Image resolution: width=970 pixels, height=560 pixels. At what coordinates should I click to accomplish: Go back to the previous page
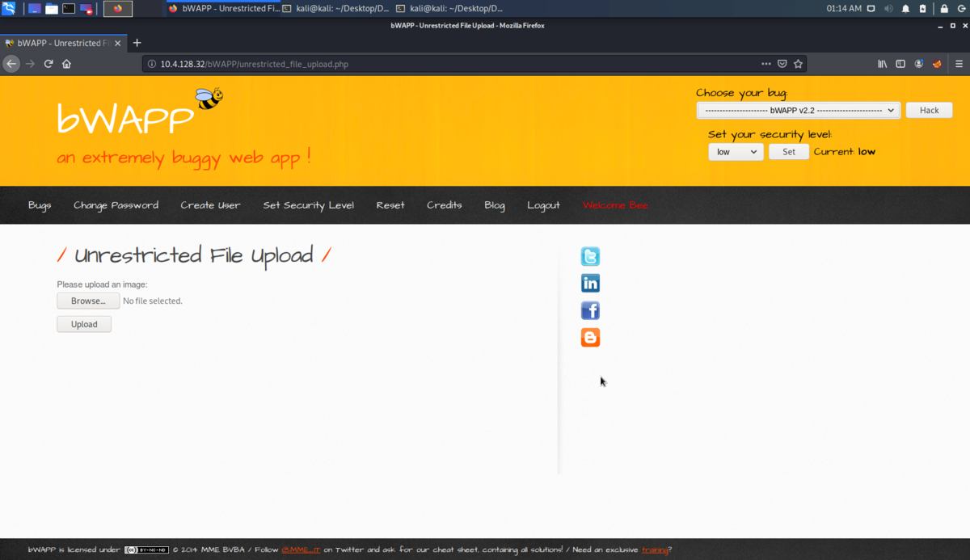(x=11, y=64)
